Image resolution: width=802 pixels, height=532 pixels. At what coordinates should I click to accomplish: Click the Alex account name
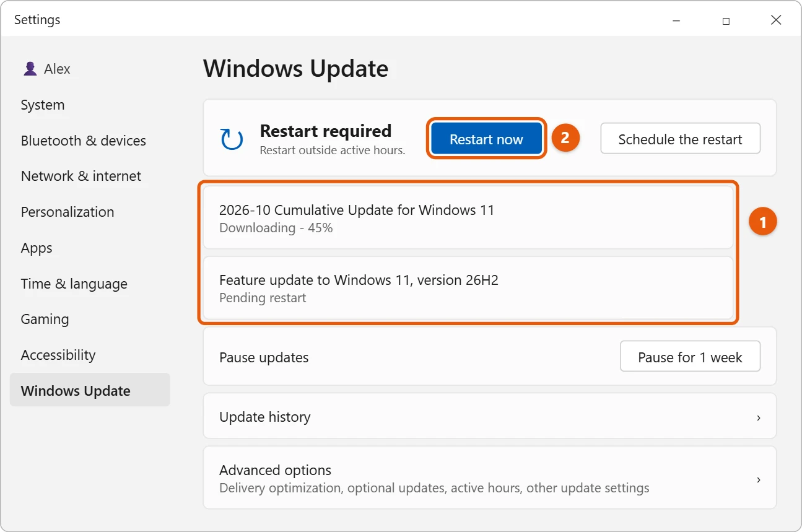57,69
